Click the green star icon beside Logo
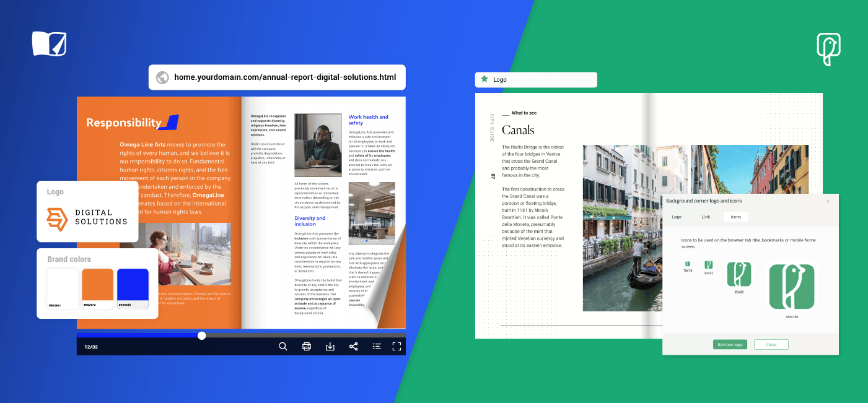The width and height of the screenshot is (868, 403). (484, 80)
